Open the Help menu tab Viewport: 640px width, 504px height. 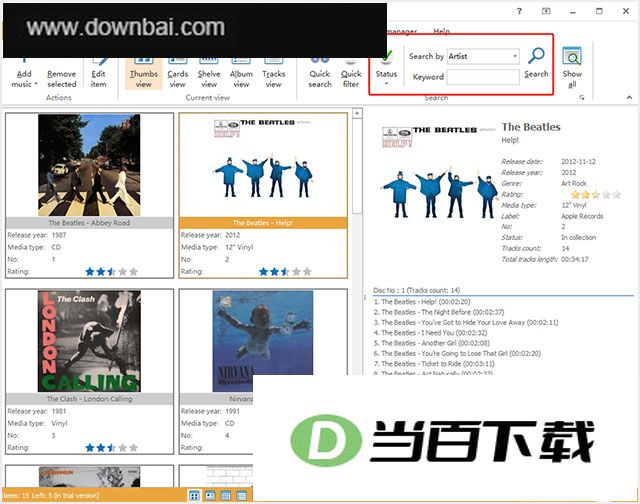point(442,31)
